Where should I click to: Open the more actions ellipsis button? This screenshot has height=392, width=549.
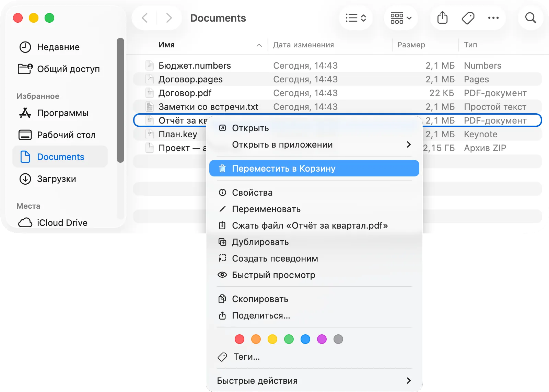click(x=493, y=18)
